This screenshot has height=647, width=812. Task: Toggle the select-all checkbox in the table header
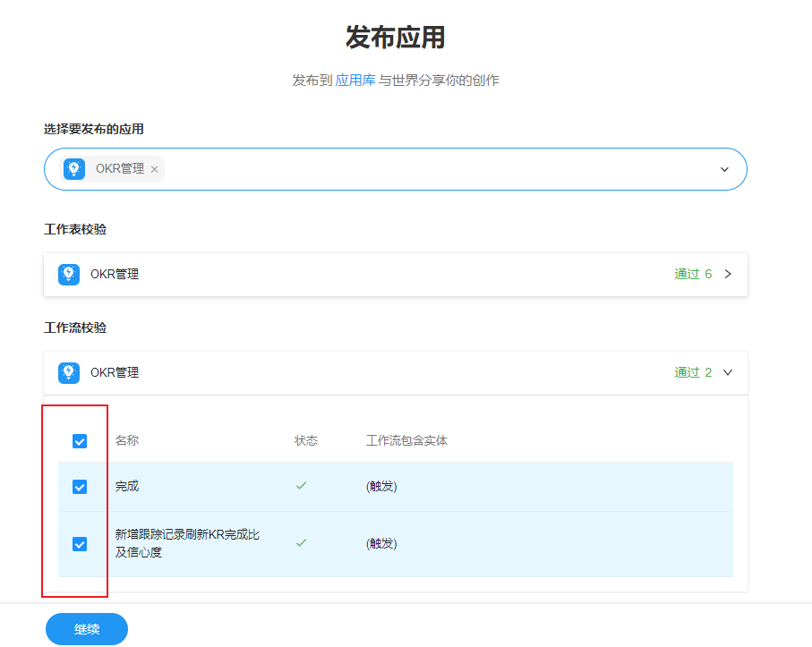[80, 441]
